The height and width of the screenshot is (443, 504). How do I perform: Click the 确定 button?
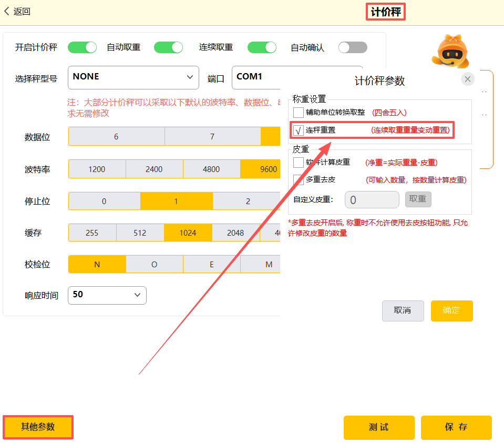451,310
